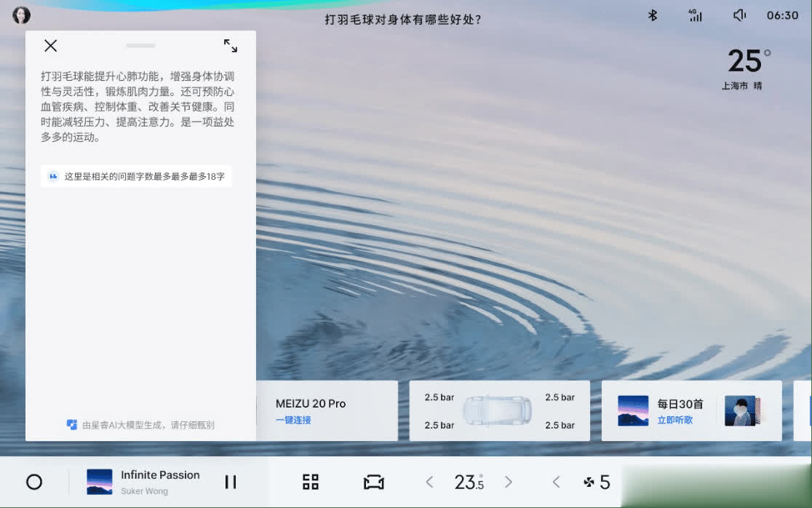Image resolution: width=812 pixels, height=508 pixels.
Task: Open the vehicle controls car icon
Action: pos(373,482)
